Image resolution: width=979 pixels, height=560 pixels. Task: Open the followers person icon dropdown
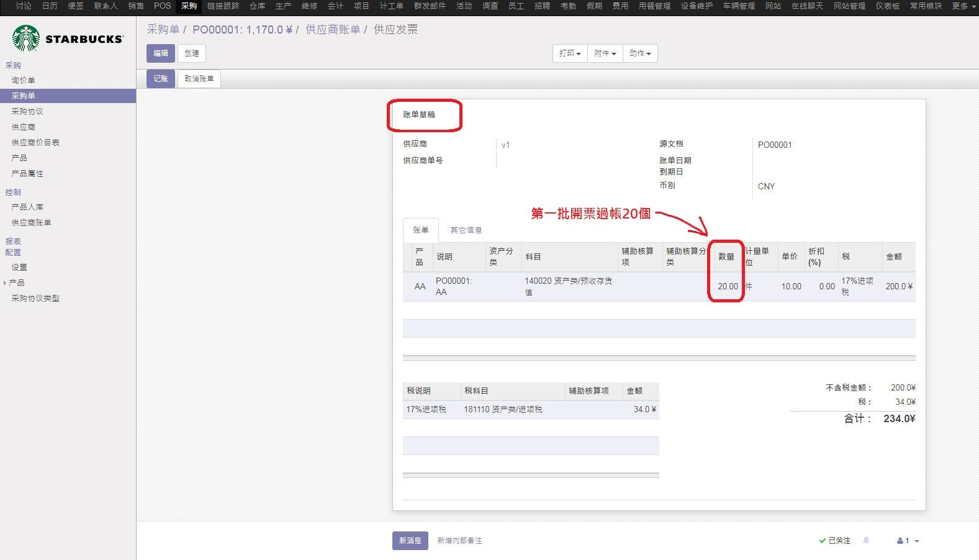pos(908,541)
